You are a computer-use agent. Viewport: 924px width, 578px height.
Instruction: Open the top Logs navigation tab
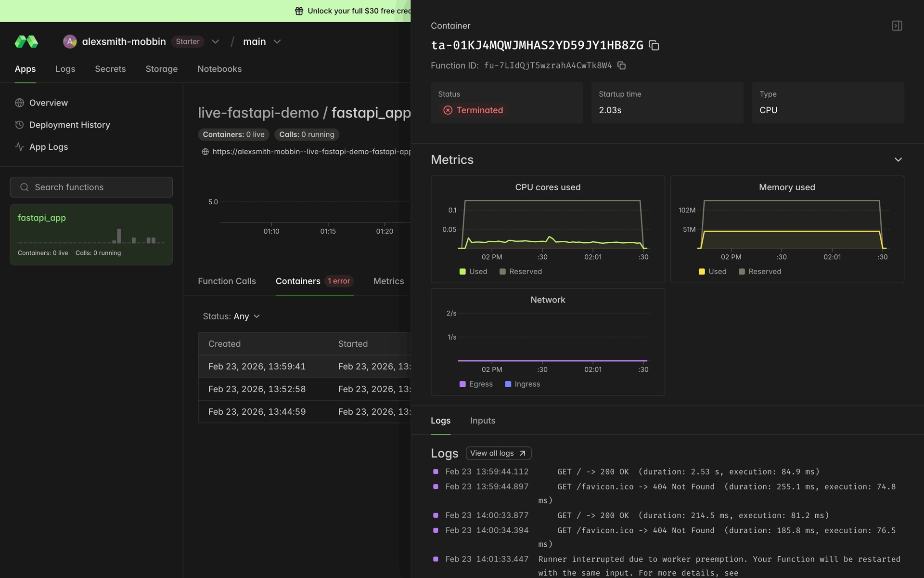point(65,69)
